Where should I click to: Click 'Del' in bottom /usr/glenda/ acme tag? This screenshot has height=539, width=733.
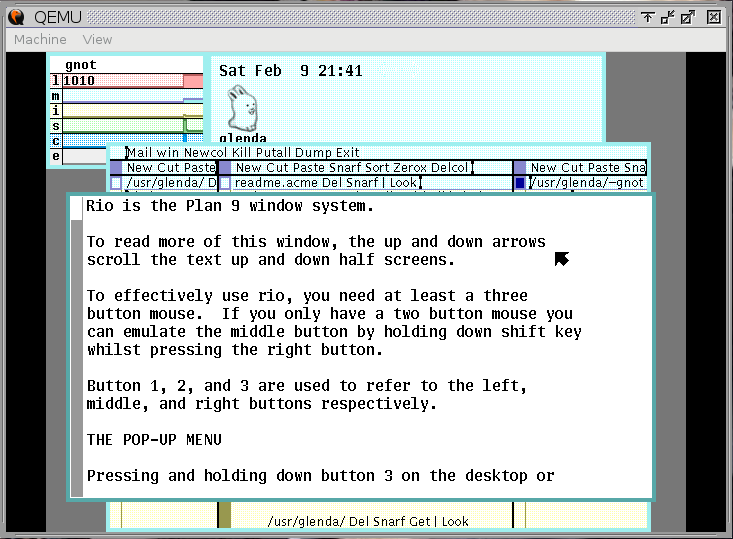pyautogui.click(x=359, y=521)
